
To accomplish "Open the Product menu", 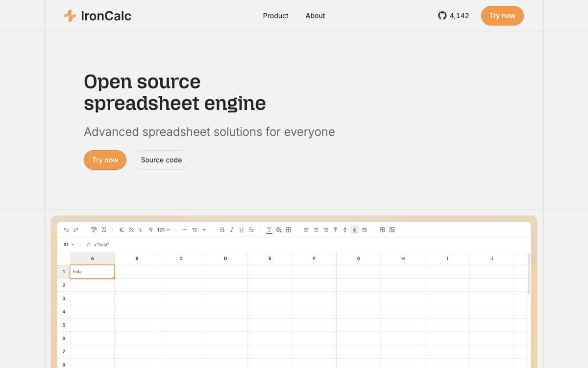I will pyautogui.click(x=275, y=16).
